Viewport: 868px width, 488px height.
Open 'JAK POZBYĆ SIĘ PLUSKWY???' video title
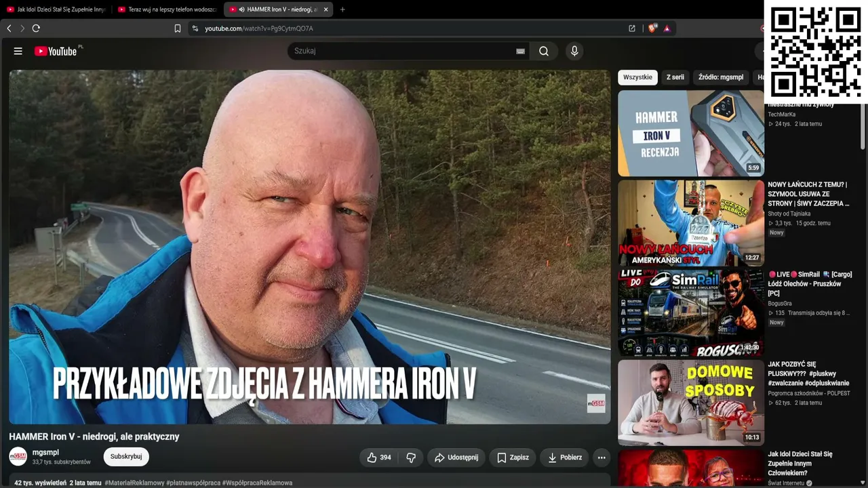point(808,373)
